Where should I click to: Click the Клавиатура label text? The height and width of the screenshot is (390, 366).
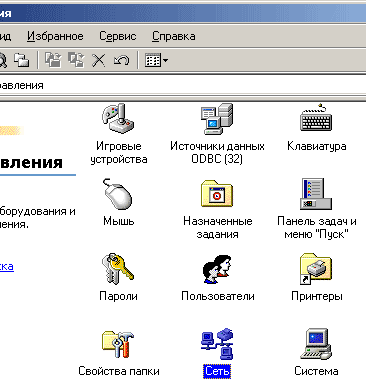point(317,146)
